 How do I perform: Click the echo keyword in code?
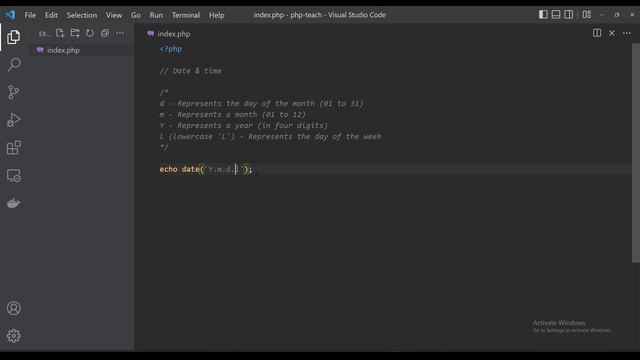click(x=168, y=169)
